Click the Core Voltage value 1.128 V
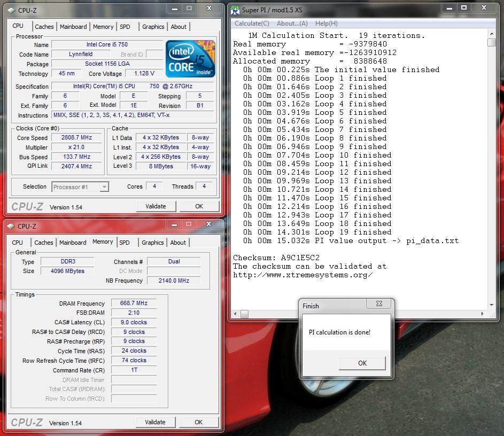The width and height of the screenshot is (504, 436). 144,74
